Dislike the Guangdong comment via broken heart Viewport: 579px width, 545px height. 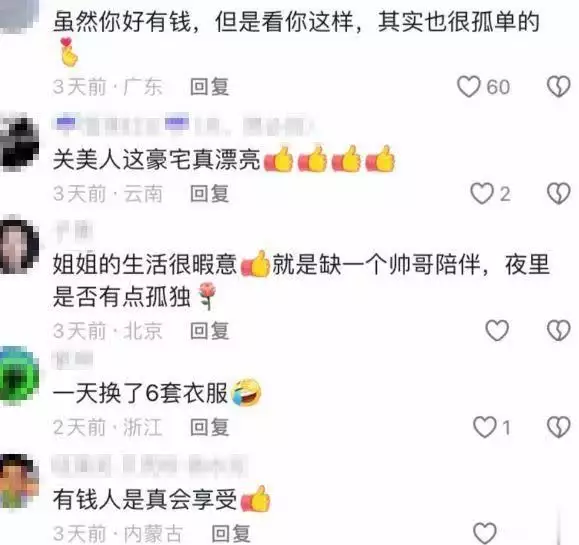[x=559, y=87]
